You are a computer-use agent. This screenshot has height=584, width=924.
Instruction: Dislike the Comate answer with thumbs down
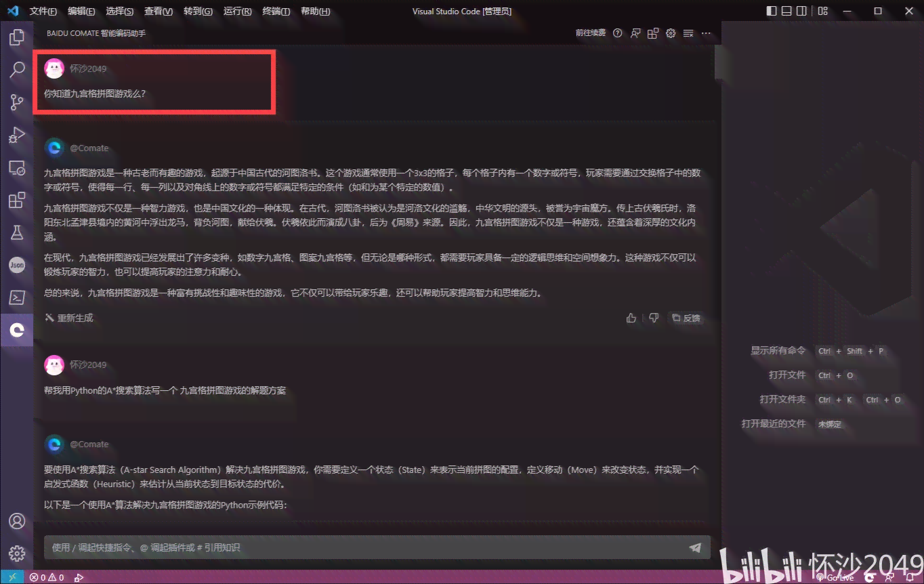tap(654, 318)
